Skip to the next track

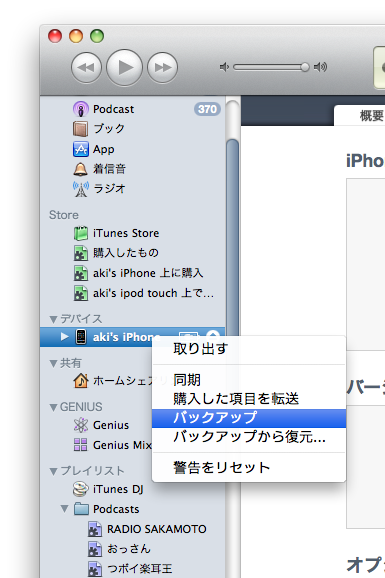click(162, 67)
